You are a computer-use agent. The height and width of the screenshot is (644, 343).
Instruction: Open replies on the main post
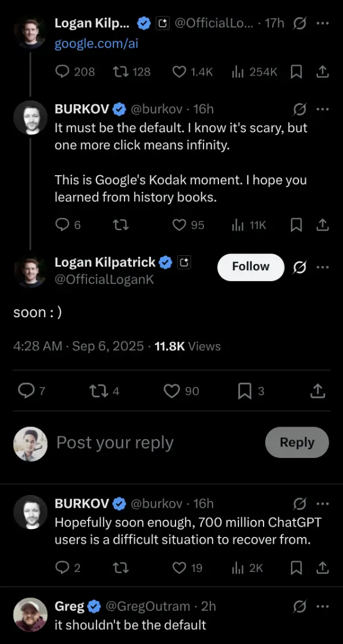pyautogui.click(x=26, y=390)
